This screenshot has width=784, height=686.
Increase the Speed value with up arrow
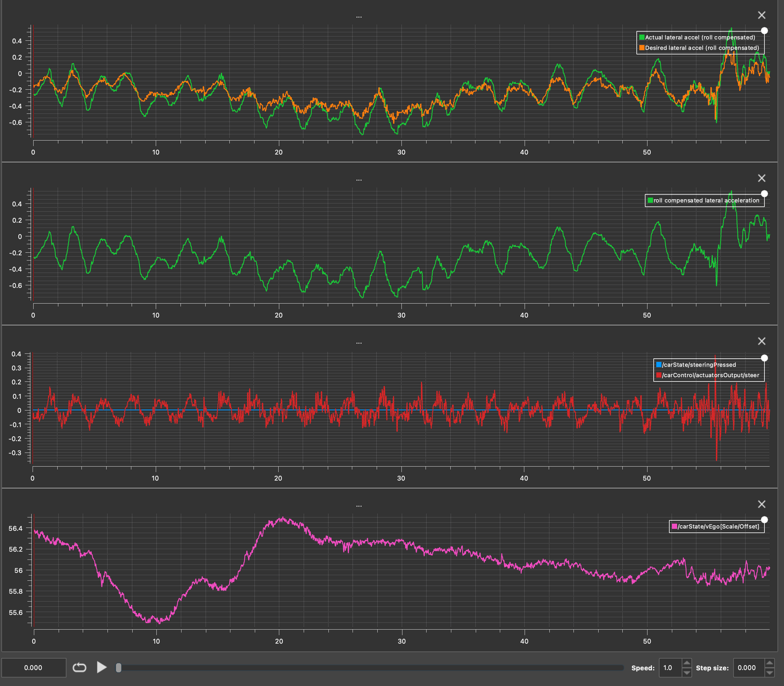point(687,664)
